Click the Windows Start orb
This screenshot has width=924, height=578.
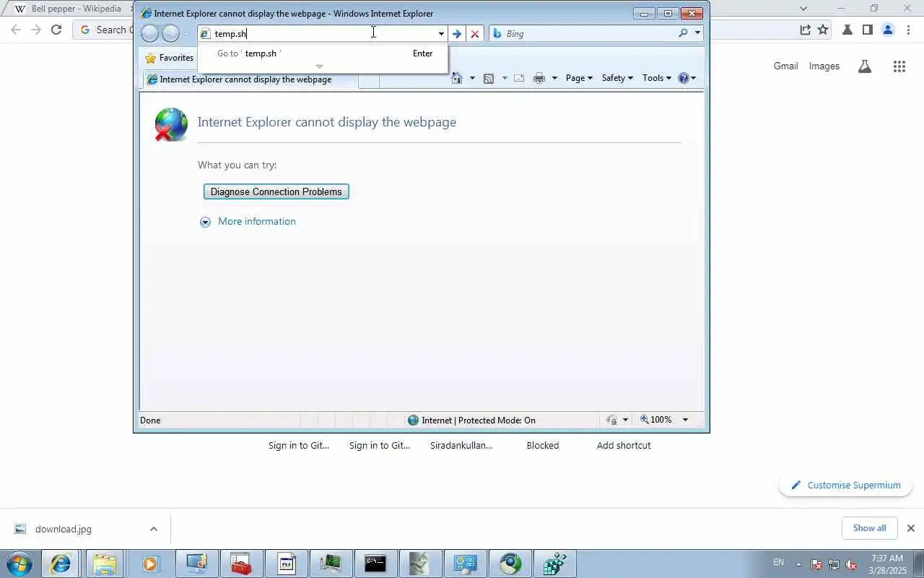coord(19,564)
